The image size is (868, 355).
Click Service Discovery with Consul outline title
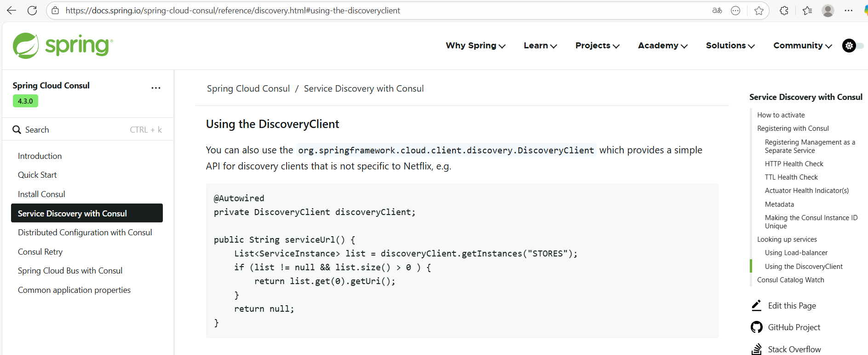pyautogui.click(x=805, y=97)
